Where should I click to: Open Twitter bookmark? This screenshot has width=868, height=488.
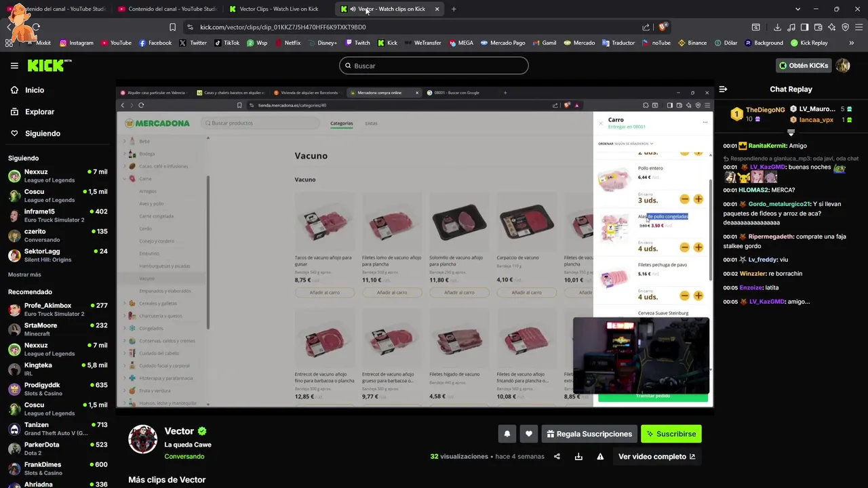[193, 43]
